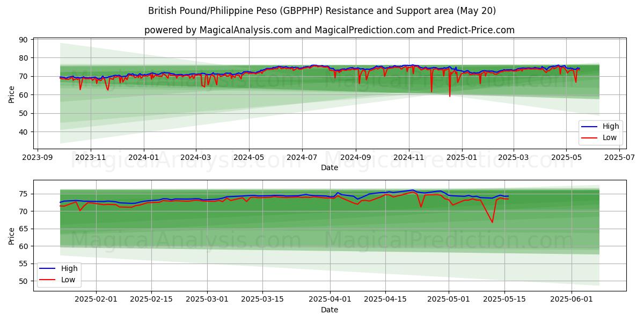This screenshot has width=644, height=322.
Task: Click the 2025-02-15 tick label
Action: 151,299
